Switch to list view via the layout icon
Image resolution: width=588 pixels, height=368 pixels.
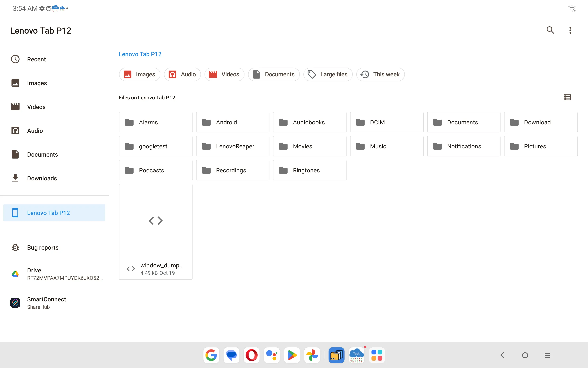(567, 97)
